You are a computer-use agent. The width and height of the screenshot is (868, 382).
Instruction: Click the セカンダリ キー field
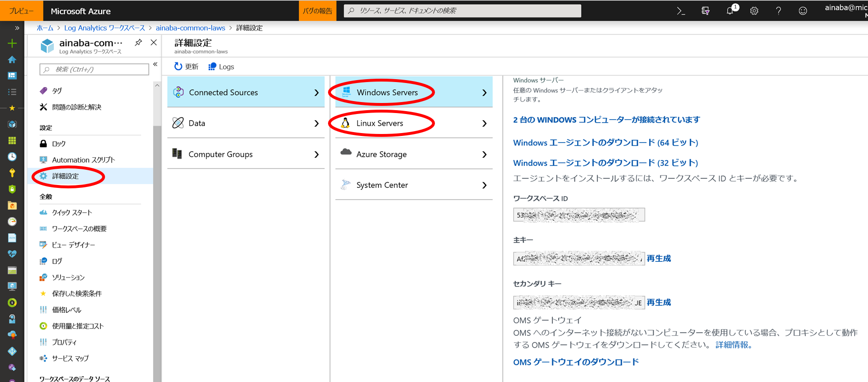coord(579,302)
